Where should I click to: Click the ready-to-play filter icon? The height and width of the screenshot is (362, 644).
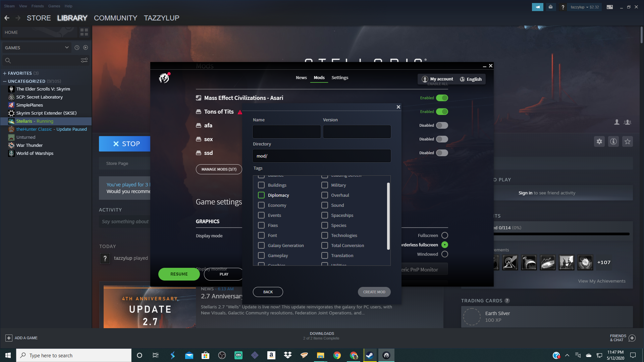pos(86,48)
